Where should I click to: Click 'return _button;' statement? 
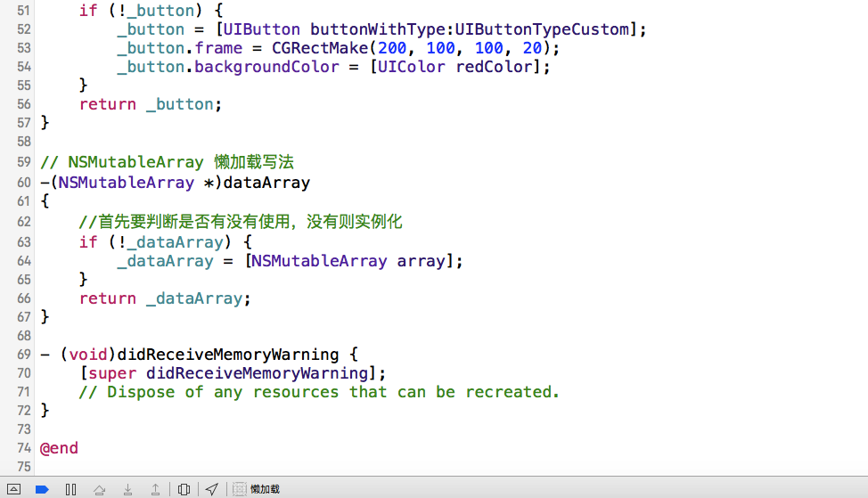(x=151, y=104)
